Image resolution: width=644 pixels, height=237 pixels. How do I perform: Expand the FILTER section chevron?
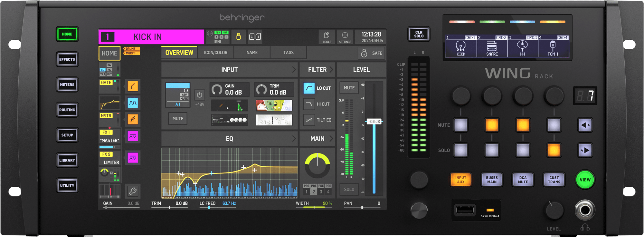coord(331,70)
